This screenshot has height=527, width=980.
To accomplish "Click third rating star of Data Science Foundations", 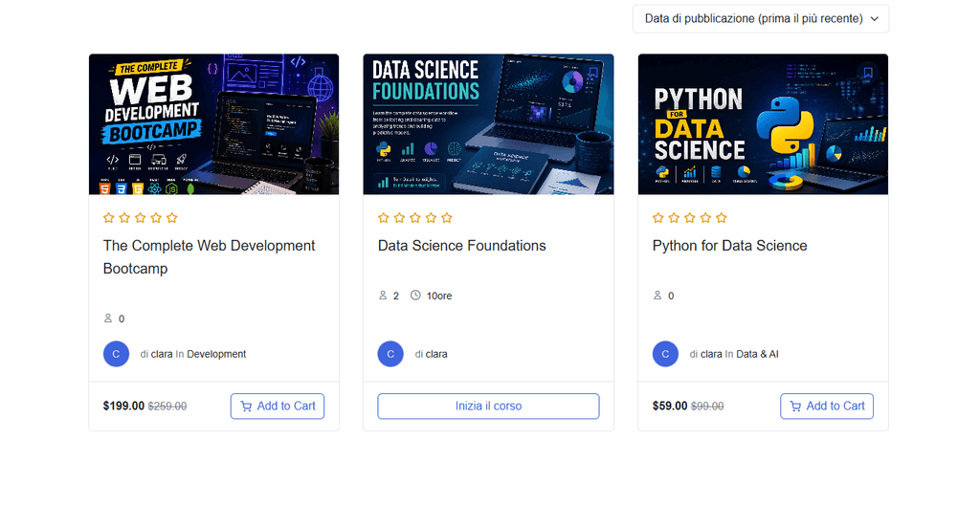I will click(x=415, y=218).
